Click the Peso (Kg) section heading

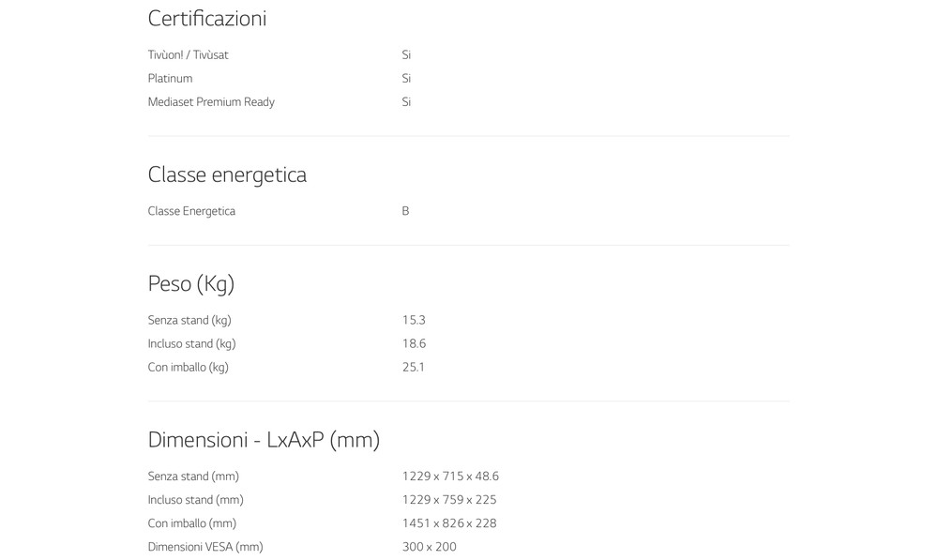click(x=191, y=283)
